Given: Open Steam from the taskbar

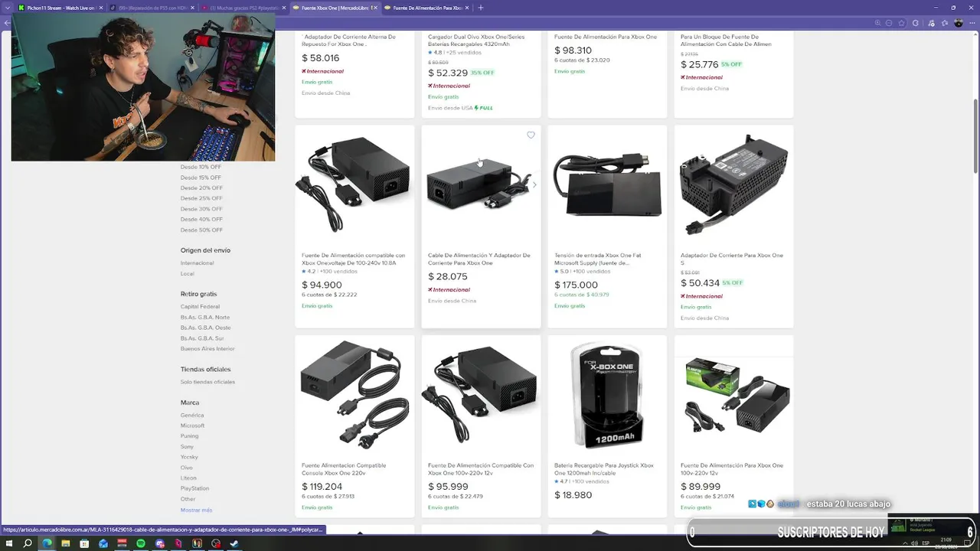Looking at the screenshot, I should [x=234, y=543].
